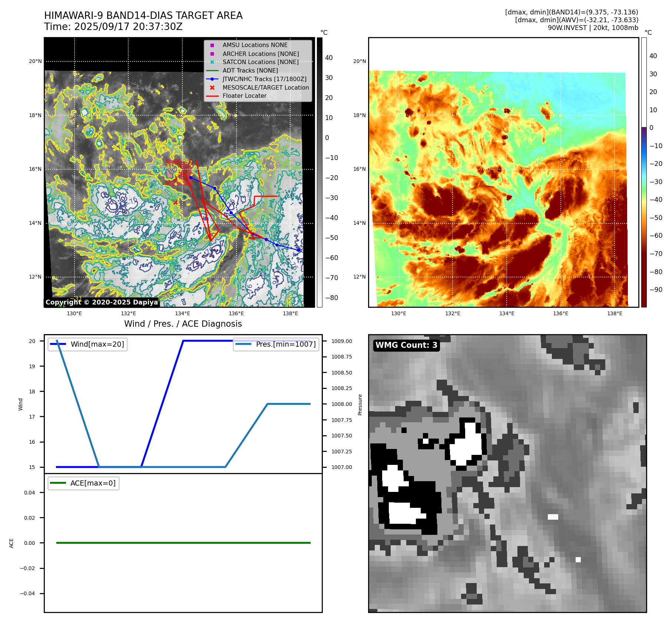Click the '20°N' label on left map

click(35, 61)
